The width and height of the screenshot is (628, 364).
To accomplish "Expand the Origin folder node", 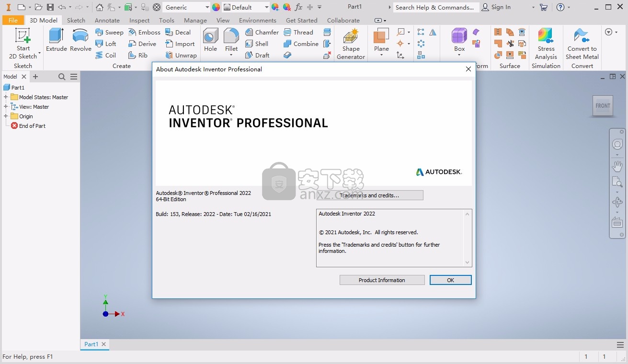I will [x=6, y=116].
